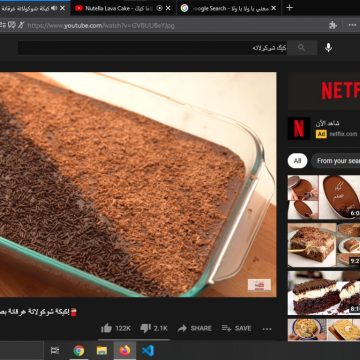The height and width of the screenshot is (360, 360).
Task: Select the From your search chip
Action: click(336, 161)
